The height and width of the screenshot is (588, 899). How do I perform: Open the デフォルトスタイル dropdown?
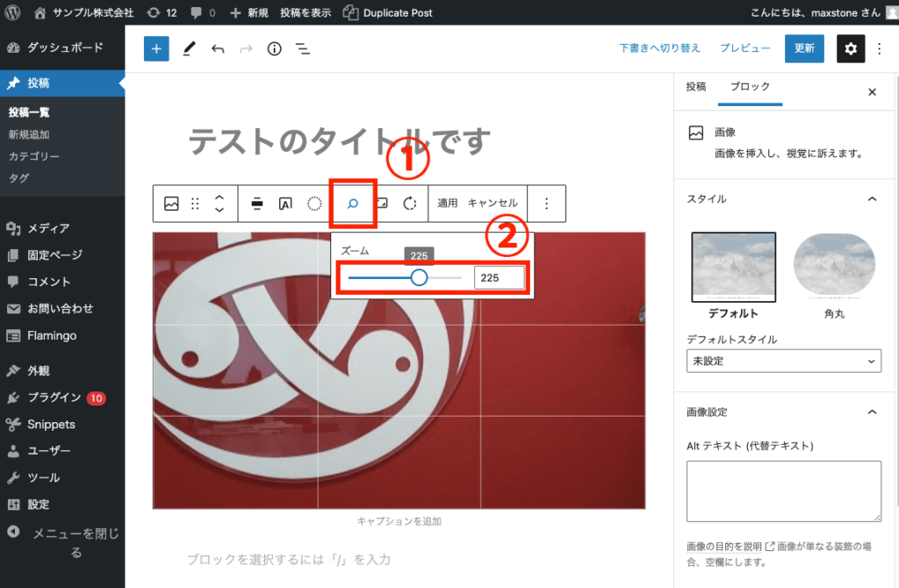point(783,361)
